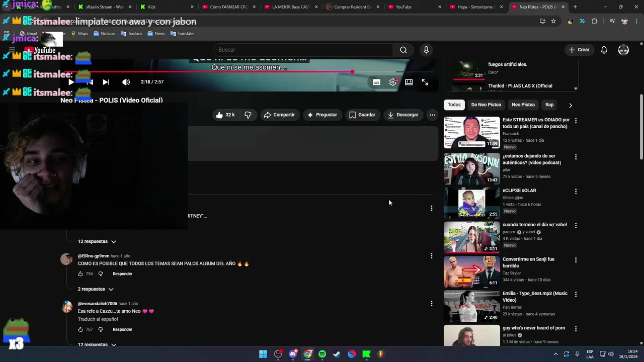Viewport: 644px width, 362px height.
Task: Open options for 'Convertirme en Sanji' video
Action: click(x=576, y=260)
